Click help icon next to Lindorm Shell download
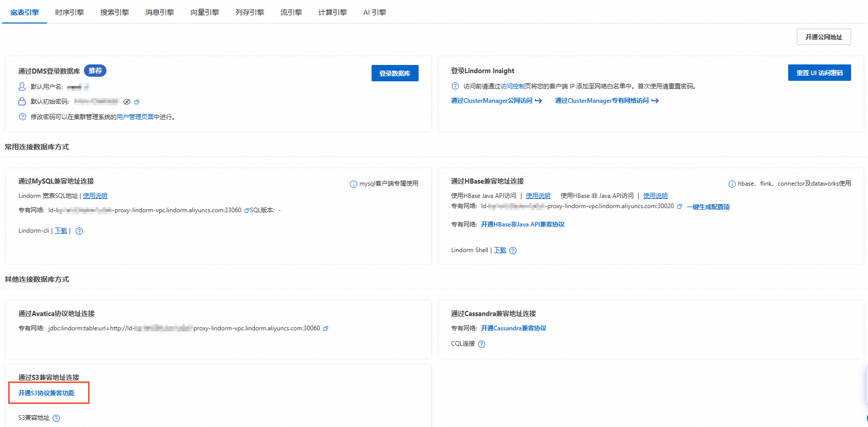Viewport: 868px width, 427px height. 513,251
